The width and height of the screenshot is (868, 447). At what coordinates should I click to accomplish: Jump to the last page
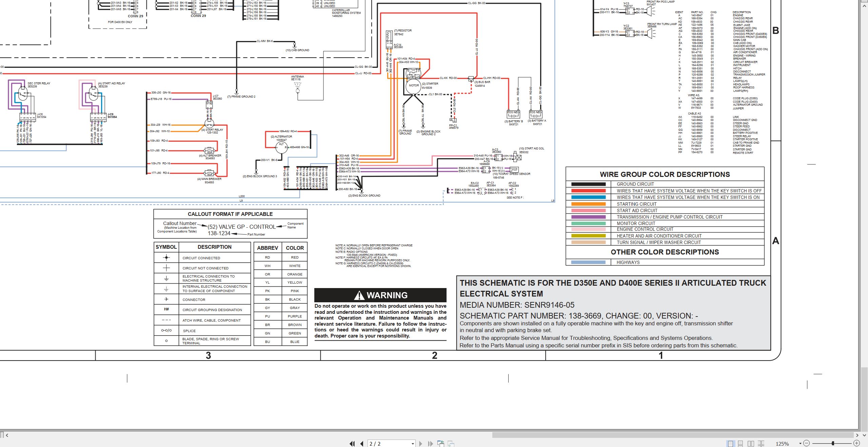[x=431, y=444]
